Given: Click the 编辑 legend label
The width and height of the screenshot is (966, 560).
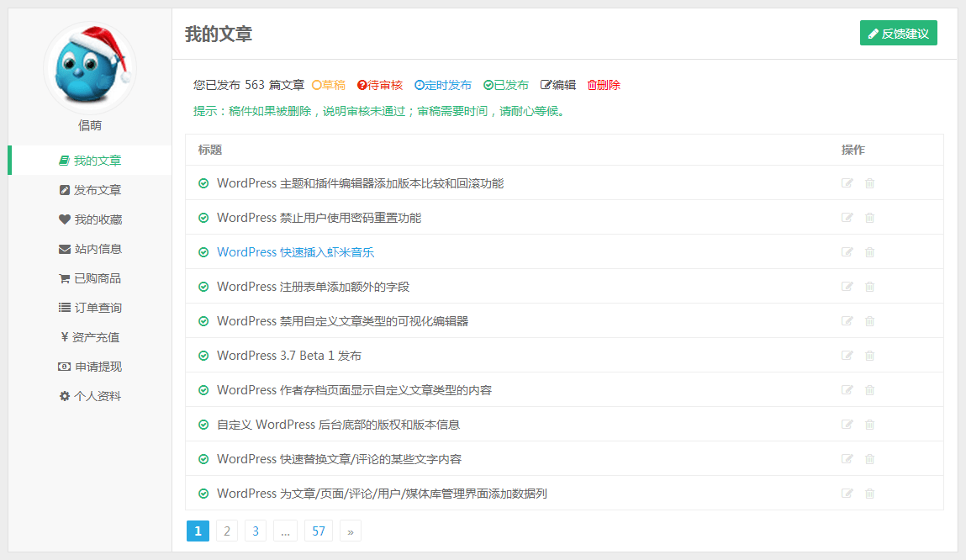Looking at the screenshot, I should [558, 85].
